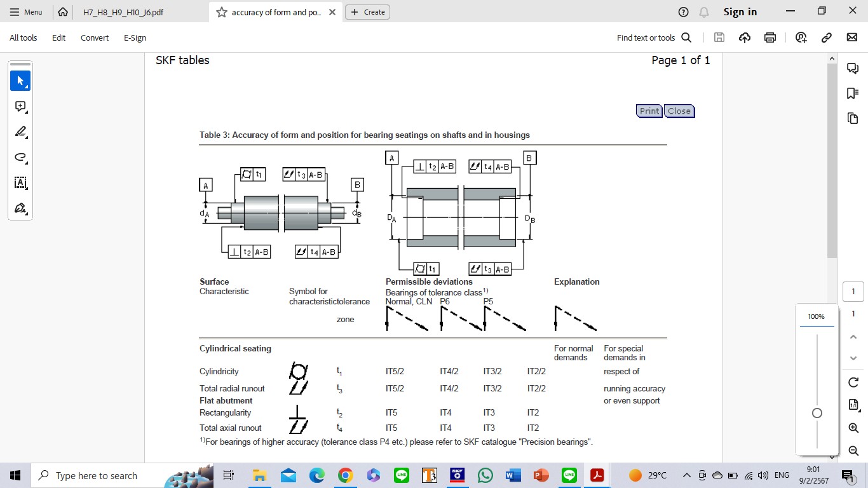Open Google Chrome from the taskbar
The height and width of the screenshot is (488, 868).
point(345,475)
